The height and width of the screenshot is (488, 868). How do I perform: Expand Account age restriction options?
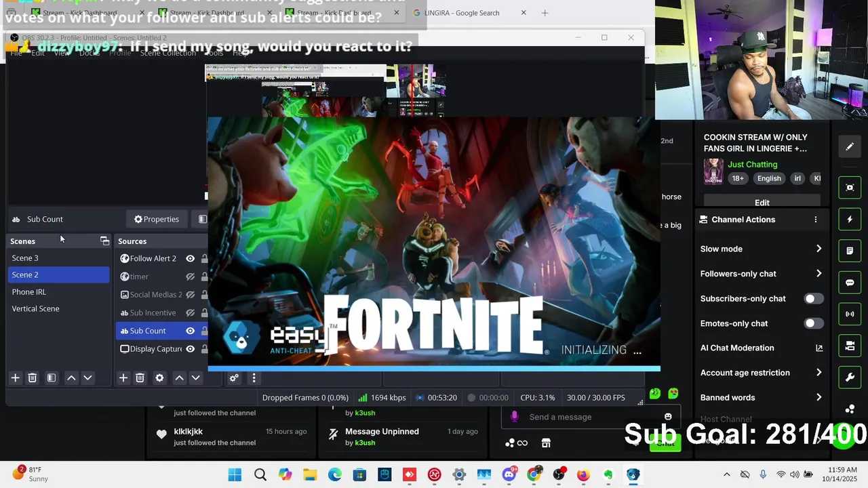tap(818, 373)
